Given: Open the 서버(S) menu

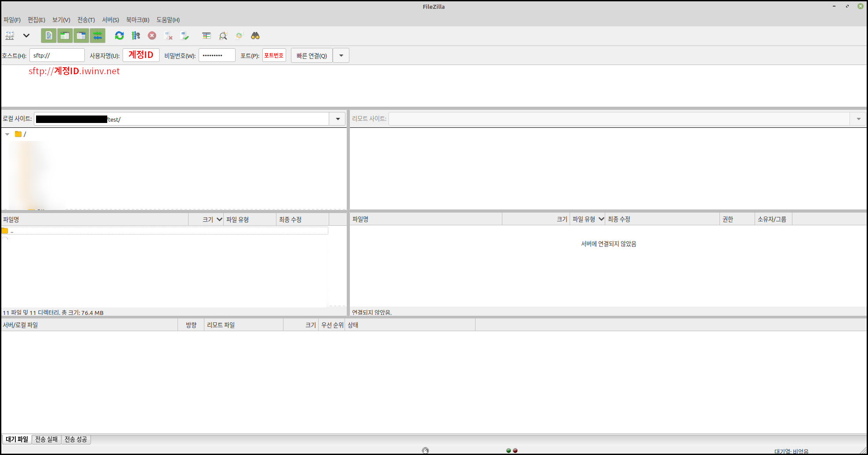Looking at the screenshot, I should point(111,20).
